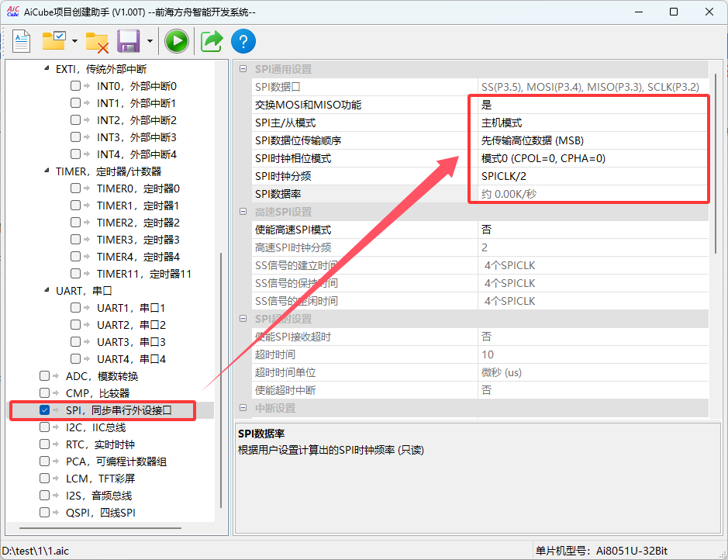The height and width of the screenshot is (560, 728).
Task: Select PCA tree item
Action: (x=116, y=461)
